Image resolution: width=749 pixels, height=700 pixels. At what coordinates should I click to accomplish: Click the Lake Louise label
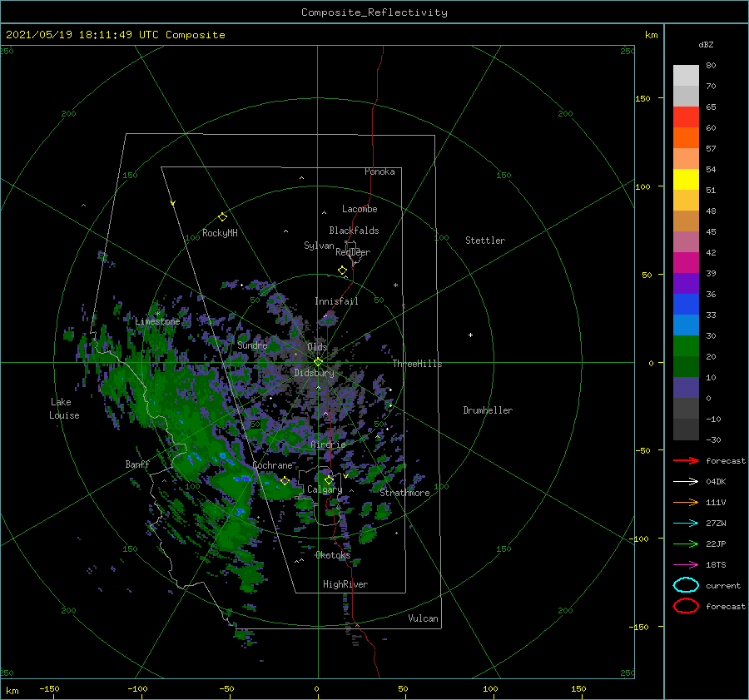[x=64, y=409]
